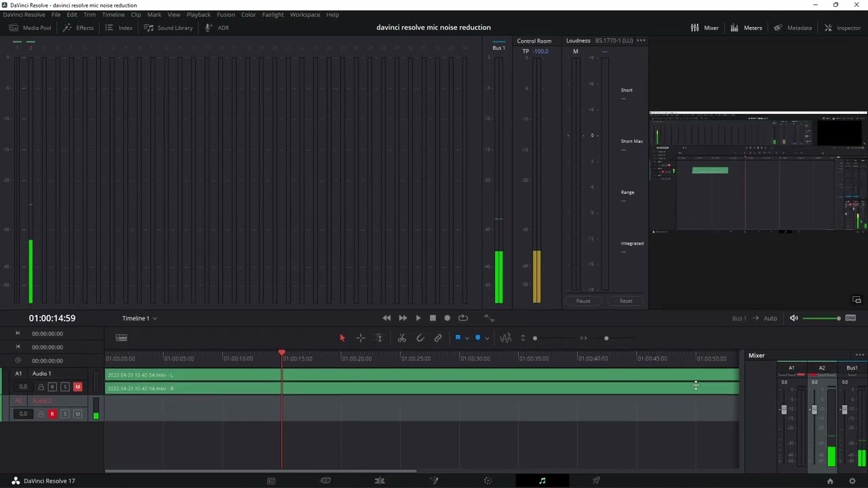Open the Cut page icon

coord(325,481)
